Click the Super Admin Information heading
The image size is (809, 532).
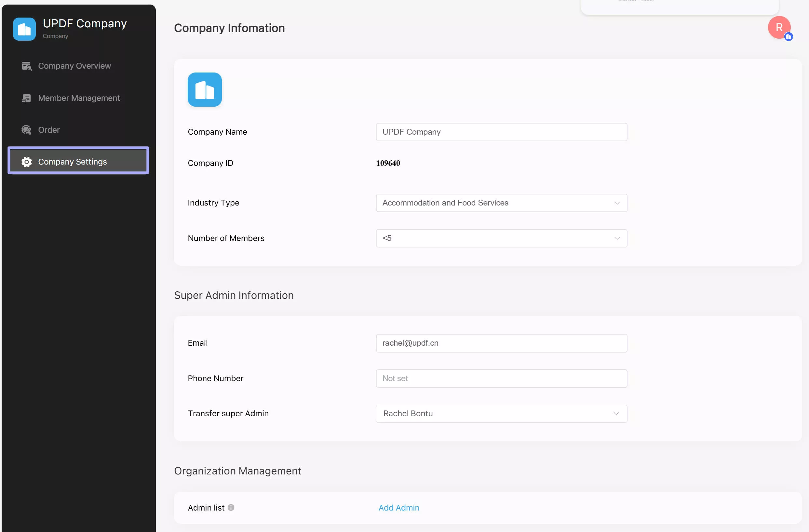point(234,295)
